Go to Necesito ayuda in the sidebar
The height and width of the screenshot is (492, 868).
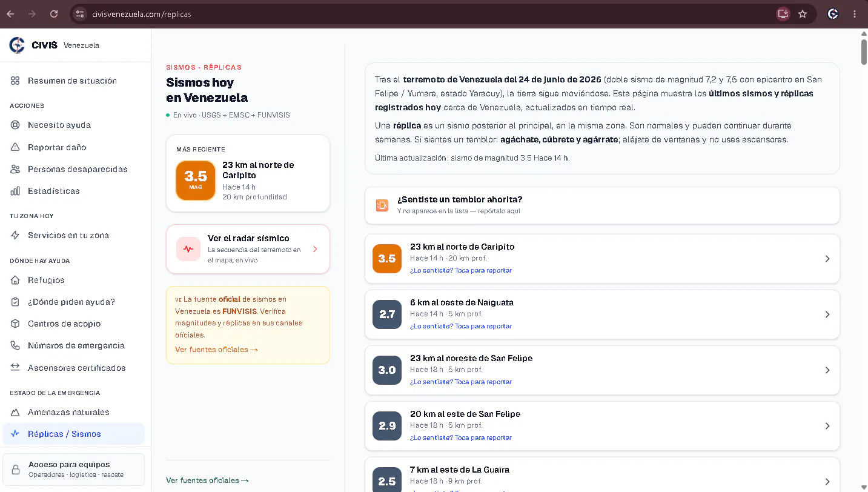(x=73, y=125)
